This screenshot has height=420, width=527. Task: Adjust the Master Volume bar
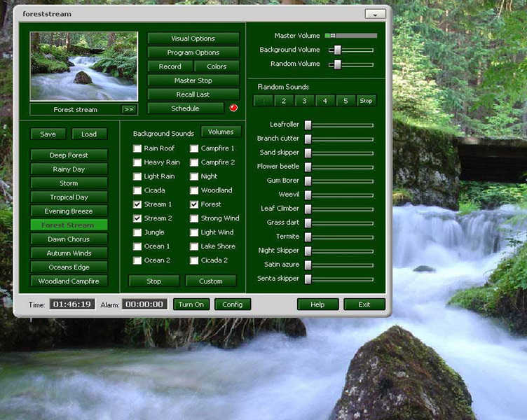coord(351,36)
